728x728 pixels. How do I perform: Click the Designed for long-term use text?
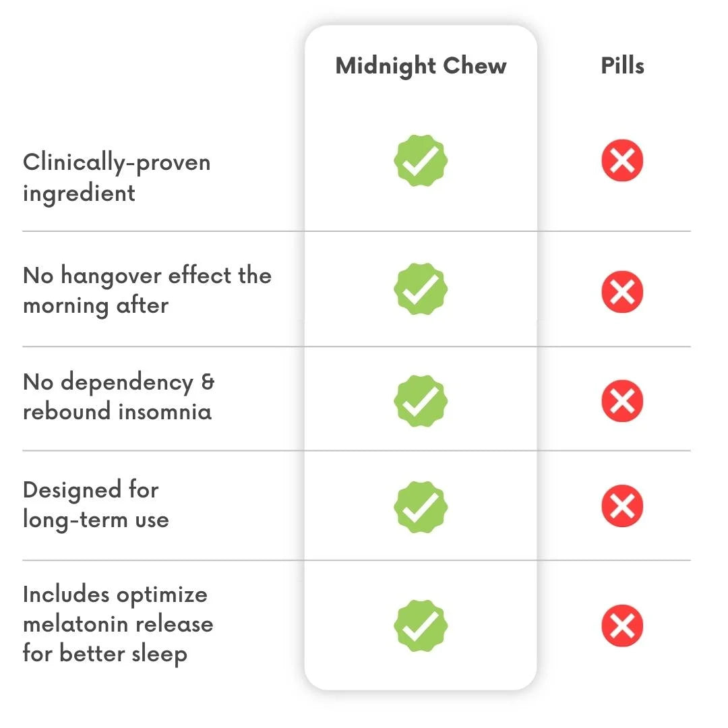tap(95, 504)
